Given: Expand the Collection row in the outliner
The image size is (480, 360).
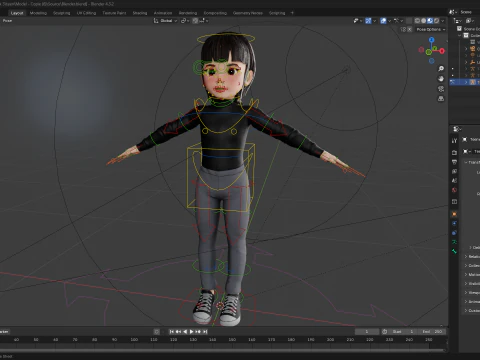Looking at the screenshot, I should click(x=460, y=35).
